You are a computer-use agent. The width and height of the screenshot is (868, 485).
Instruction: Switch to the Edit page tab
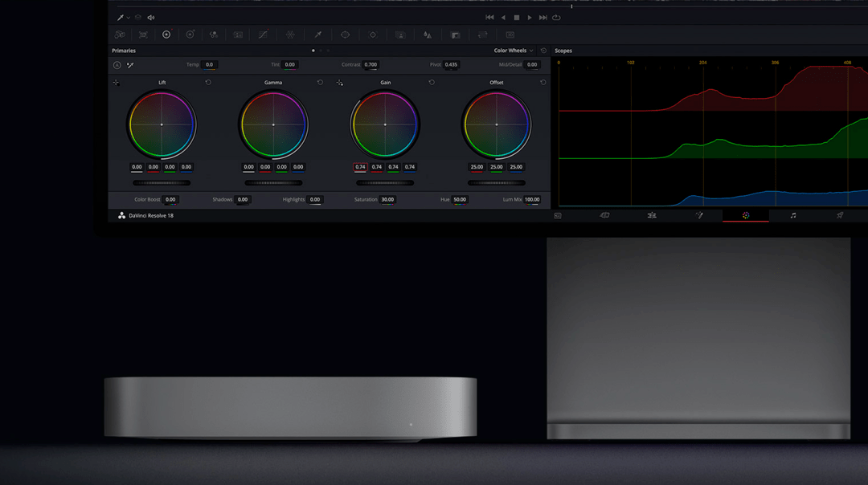click(652, 216)
